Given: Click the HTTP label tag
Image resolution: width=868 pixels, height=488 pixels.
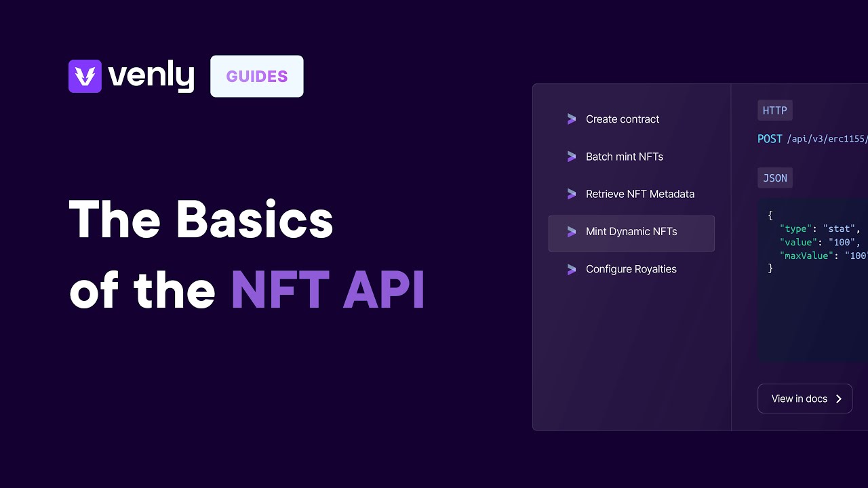Looking at the screenshot, I should [x=775, y=110].
